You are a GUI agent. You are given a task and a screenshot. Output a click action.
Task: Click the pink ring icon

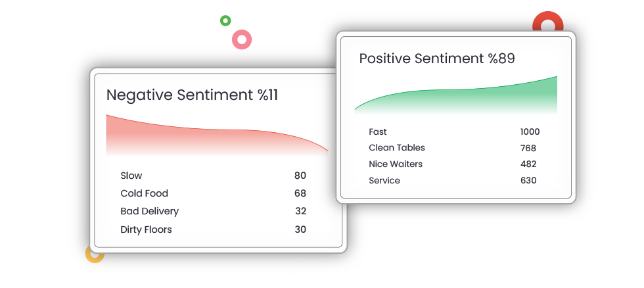click(242, 39)
